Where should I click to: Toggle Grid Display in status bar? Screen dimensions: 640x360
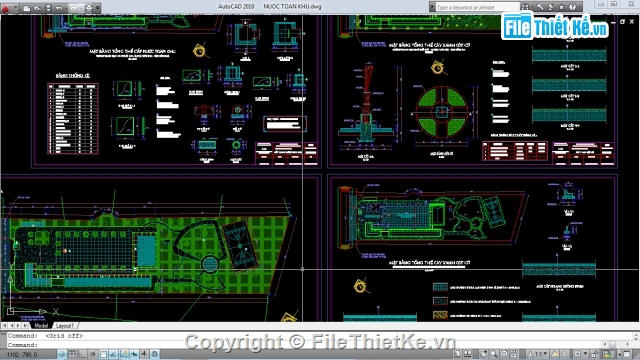coord(72,354)
